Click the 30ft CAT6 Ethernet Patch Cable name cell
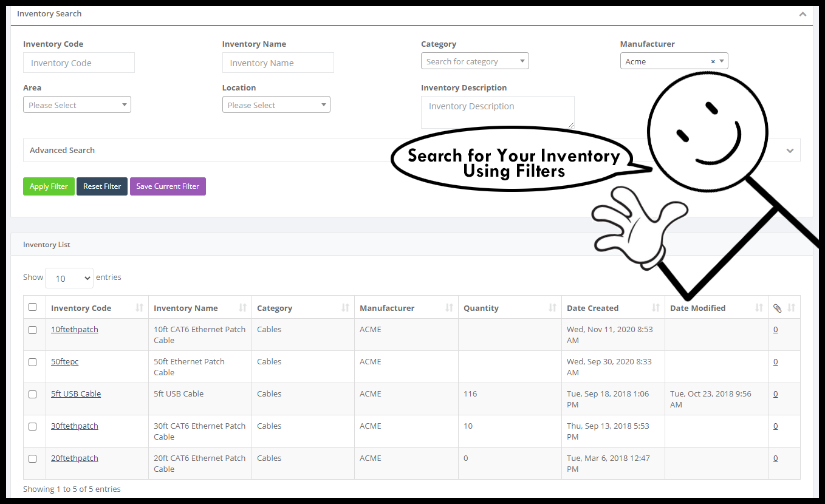 (x=200, y=432)
